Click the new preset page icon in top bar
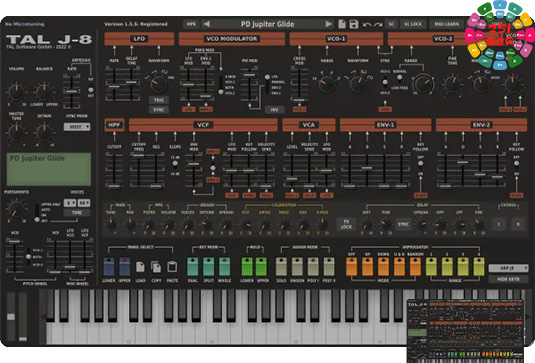Image resolution: width=535 pixels, height=363 pixels. [342, 24]
